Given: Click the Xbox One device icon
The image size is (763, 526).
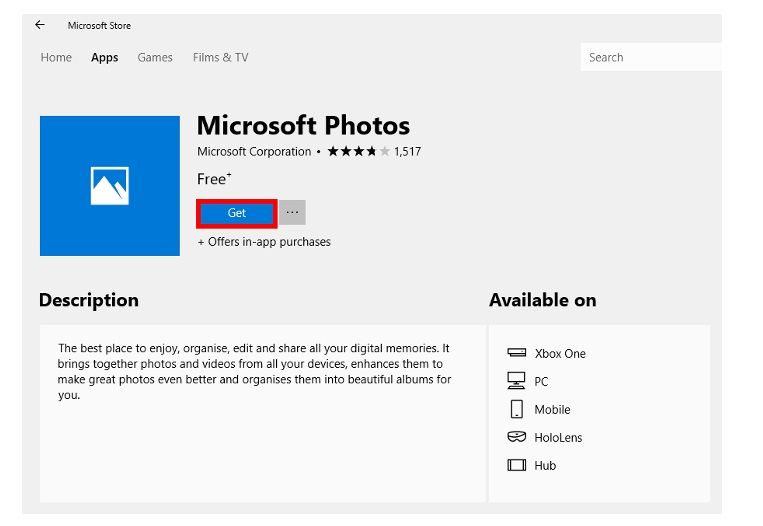Looking at the screenshot, I should (516, 353).
